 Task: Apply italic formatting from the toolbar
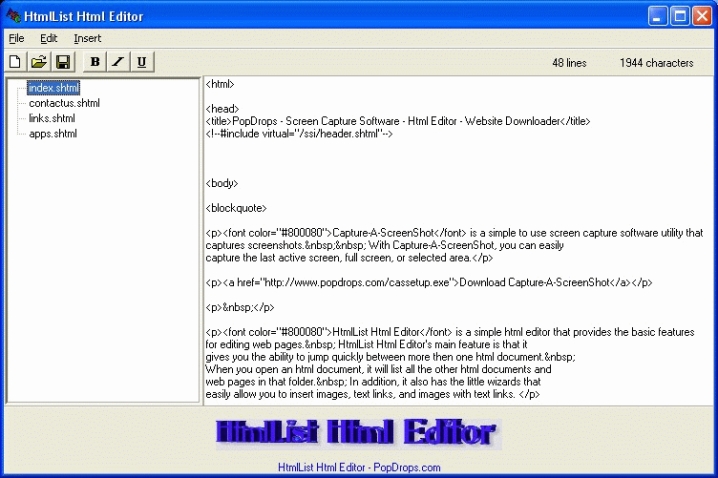click(118, 62)
